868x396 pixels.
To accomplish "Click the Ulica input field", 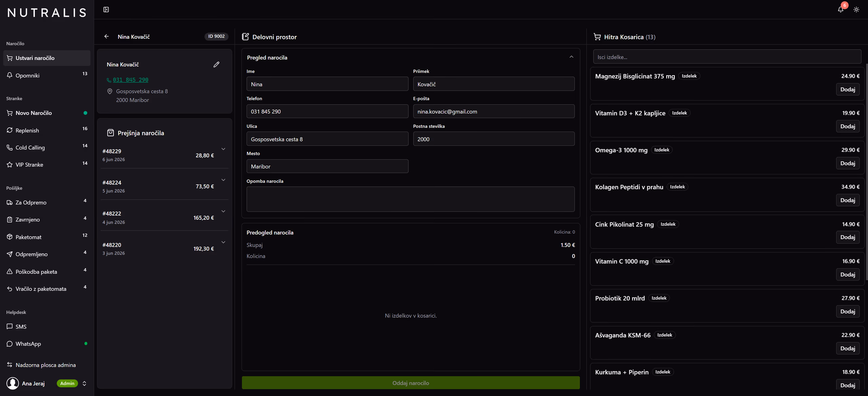I will pyautogui.click(x=327, y=139).
